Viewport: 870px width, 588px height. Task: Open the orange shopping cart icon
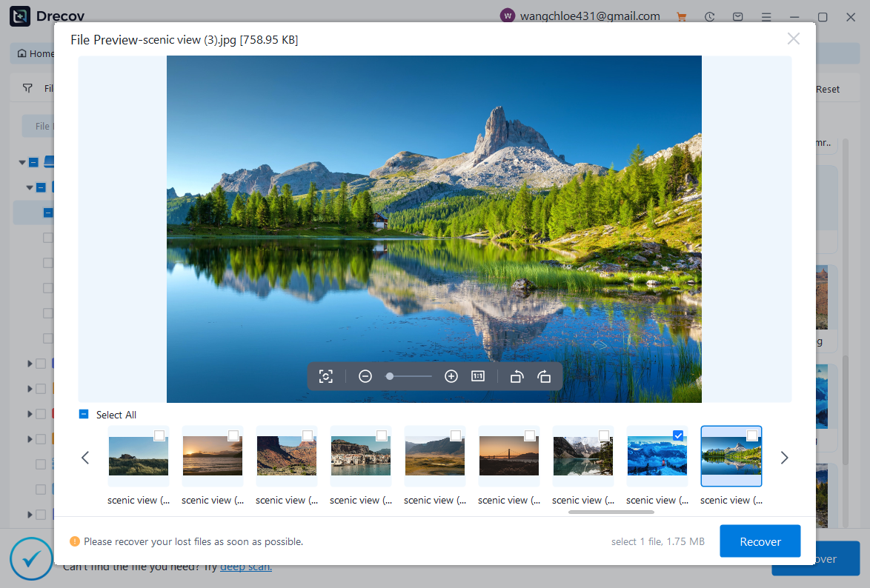point(681,16)
